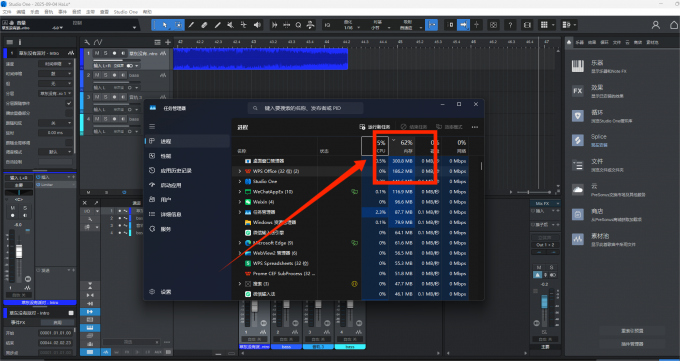Open the grid icon dropdown arrow in toolbar
680x361 pixels.
553,25
